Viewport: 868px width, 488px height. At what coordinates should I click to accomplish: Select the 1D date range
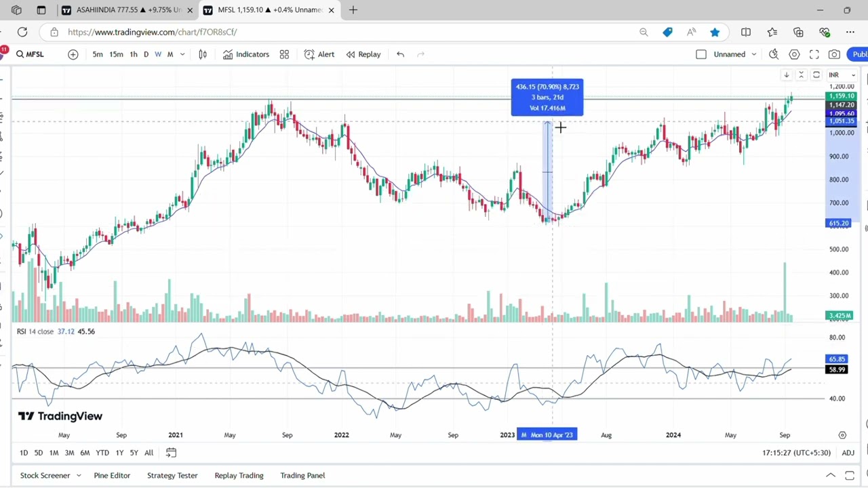point(24,453)
